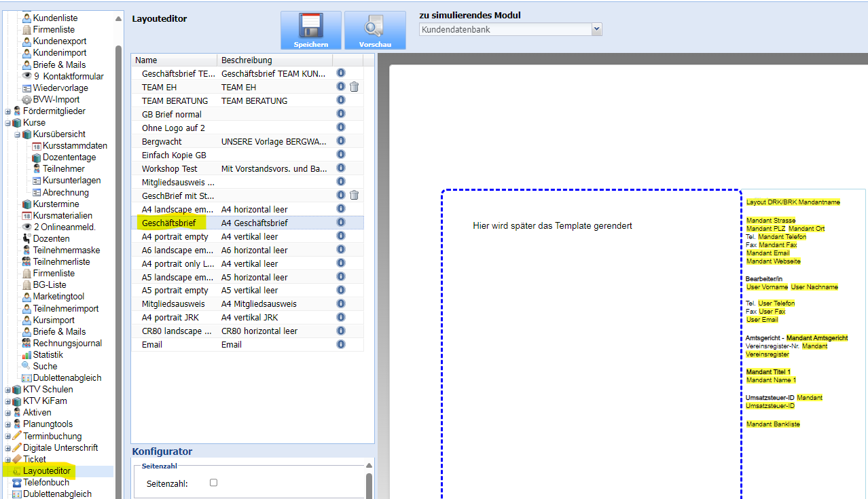Sort by the Name column header
Screen dimensions: 868x499
click(x=174, y=60)
